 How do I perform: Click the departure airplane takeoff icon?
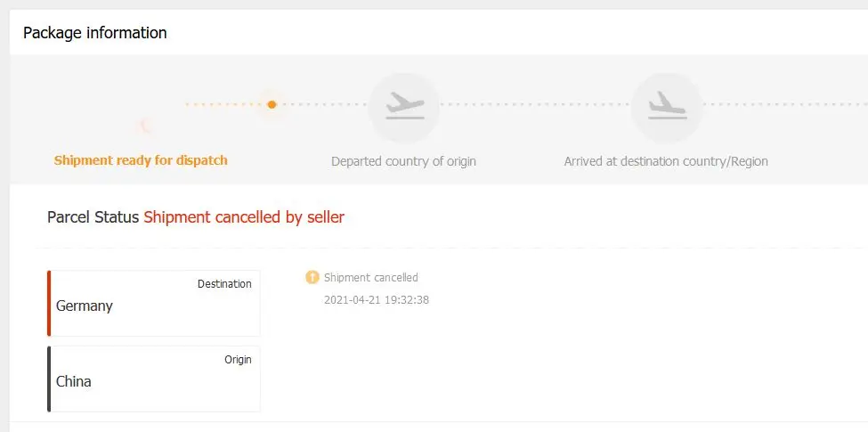(404, 106)
